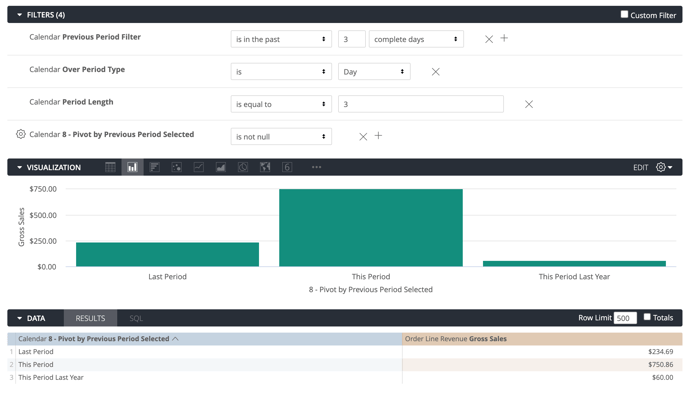Click the past days number field
Screen dimensions: 688x393
pyautogui.click(x=351, y=39)
